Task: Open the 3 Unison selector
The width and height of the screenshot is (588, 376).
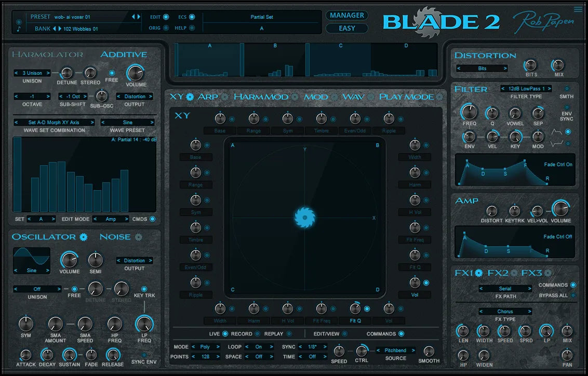Action: click(32, 73)
